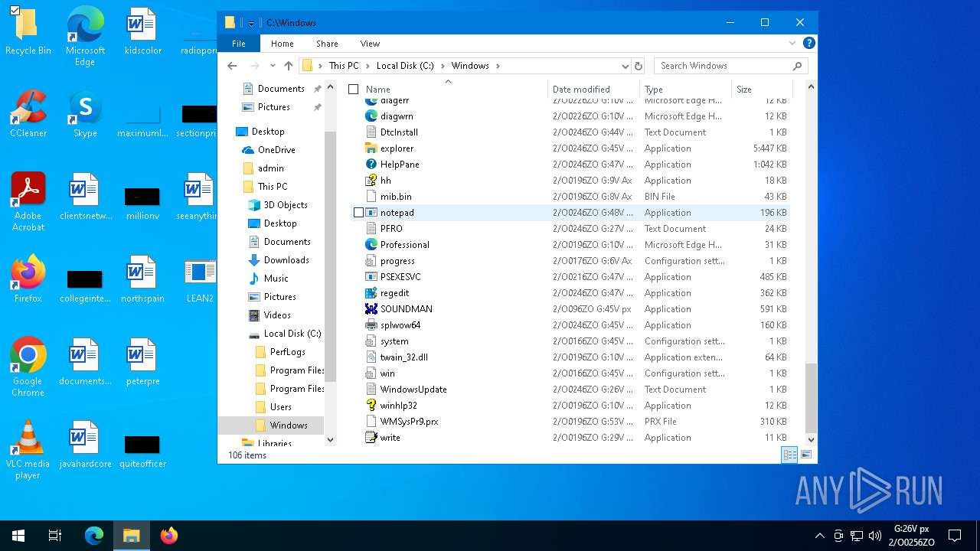This screenshot has height=551, width=980.
Task: Select the mib.bin file
Action: 396,197
